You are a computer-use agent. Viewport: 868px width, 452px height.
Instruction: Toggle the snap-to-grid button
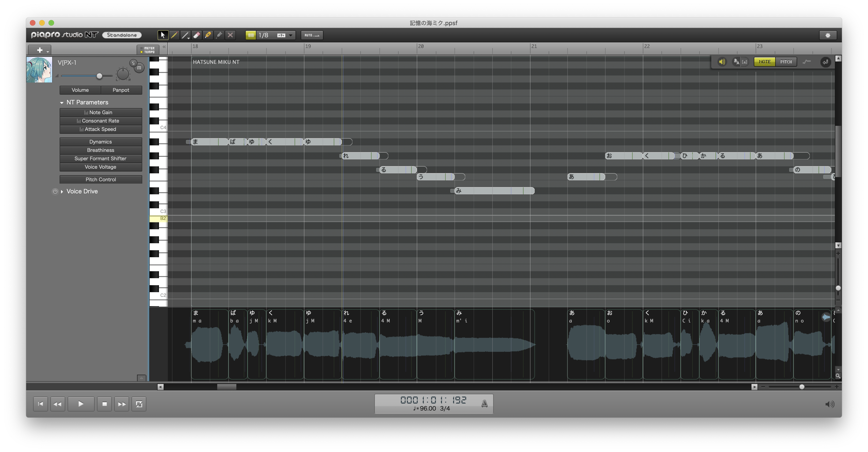pos(251,35)
